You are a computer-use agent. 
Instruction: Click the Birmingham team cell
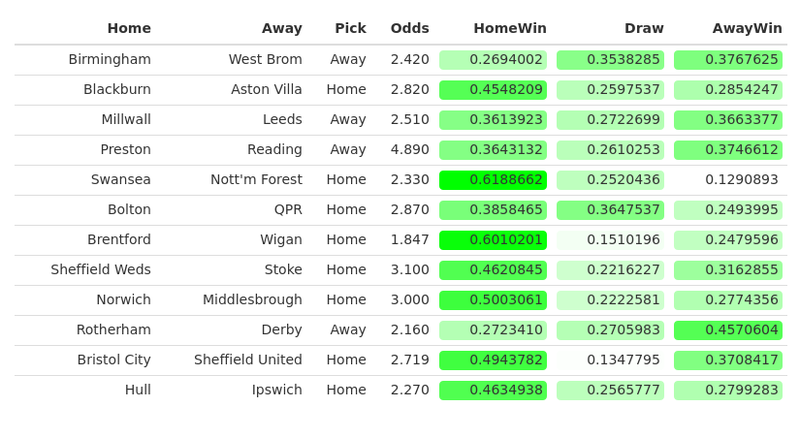coord(110,60)
